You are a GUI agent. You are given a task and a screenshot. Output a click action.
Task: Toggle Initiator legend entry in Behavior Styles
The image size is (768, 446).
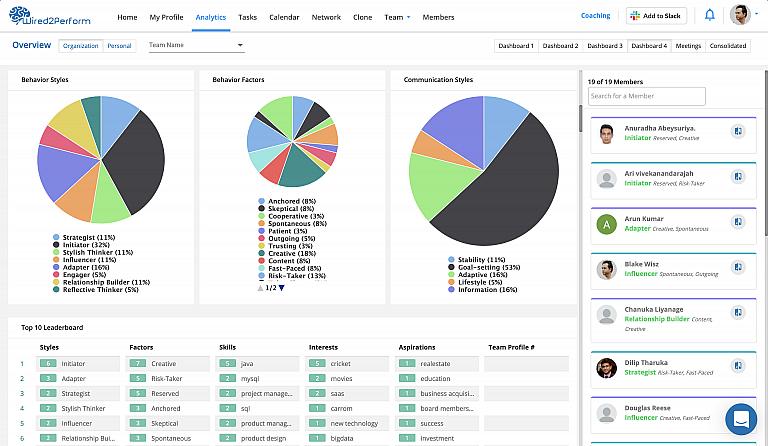[x=81, y=245]
